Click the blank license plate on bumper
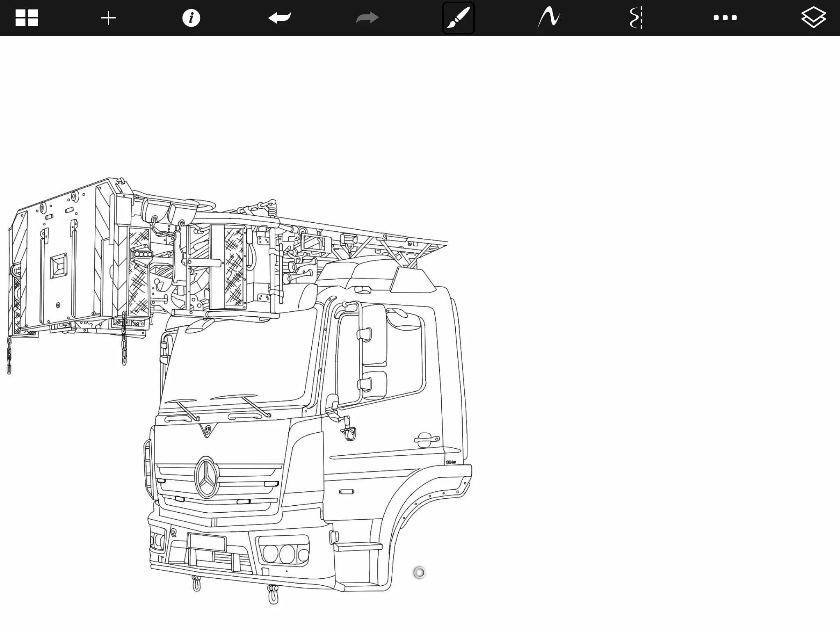The width and height of the screenshot is (840, 630). 206,542
